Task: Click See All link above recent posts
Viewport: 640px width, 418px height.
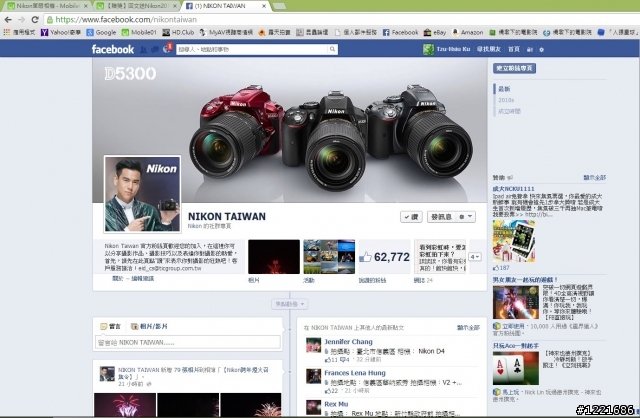Action: [468, 327]
